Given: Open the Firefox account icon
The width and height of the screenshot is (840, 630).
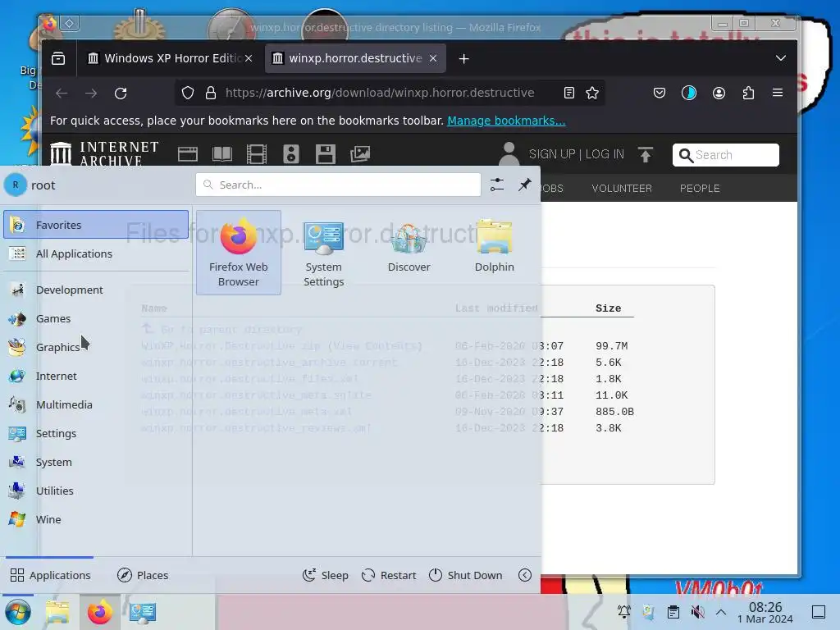Looking at the screenshot, I should 719,94.
